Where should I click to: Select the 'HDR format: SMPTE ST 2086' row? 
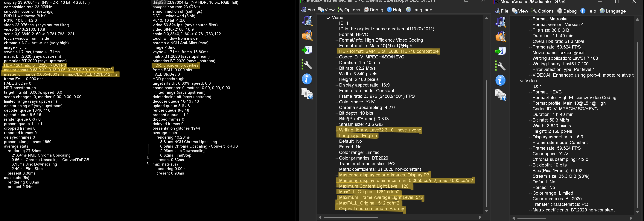(x=389, y=51)
